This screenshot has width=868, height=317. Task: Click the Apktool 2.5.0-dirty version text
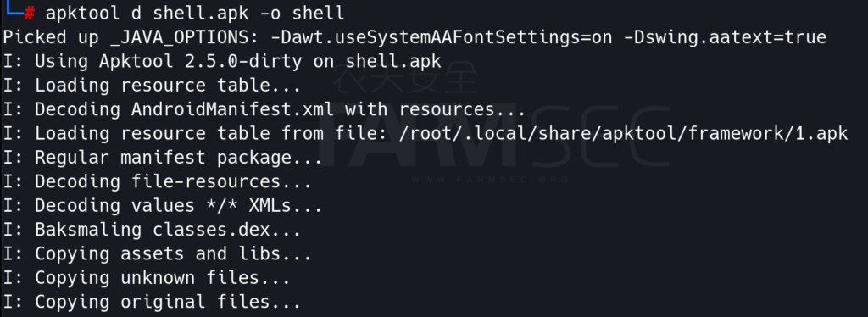(201, 61)
